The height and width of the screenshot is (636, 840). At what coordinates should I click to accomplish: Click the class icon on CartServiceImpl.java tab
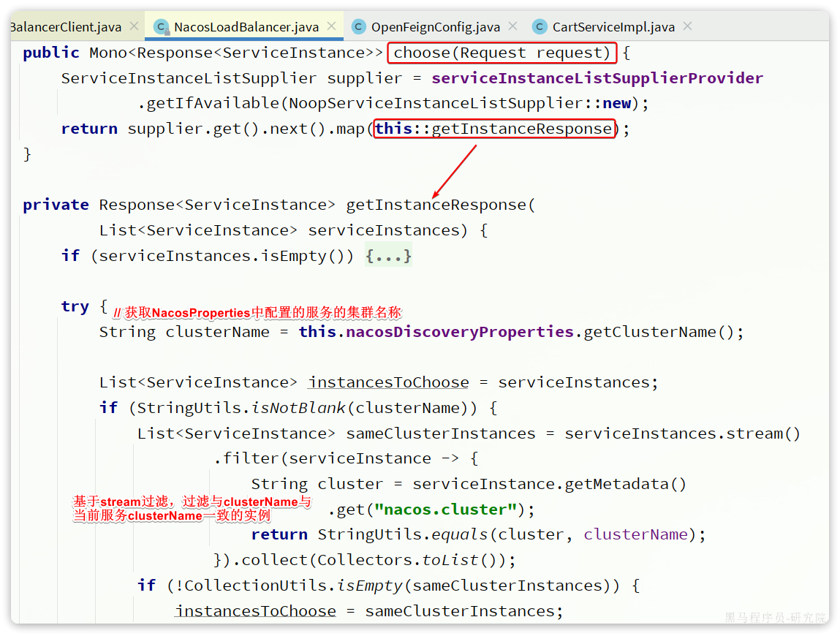(539, 26)
